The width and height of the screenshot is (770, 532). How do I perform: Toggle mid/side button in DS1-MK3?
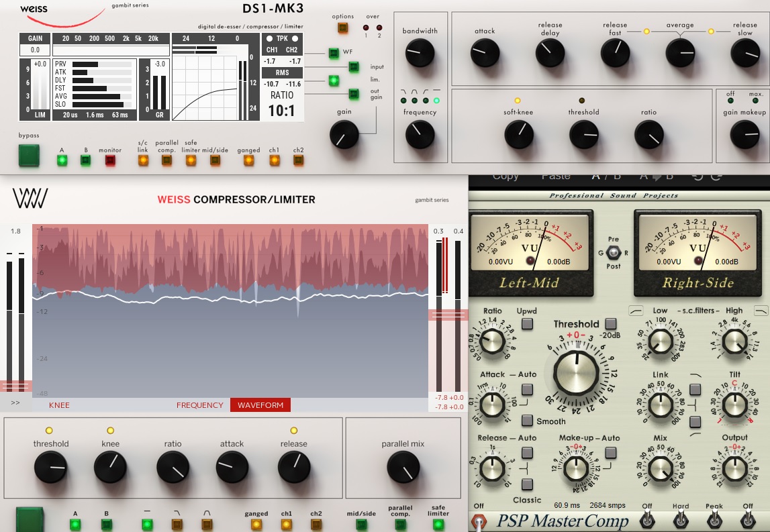(215, 160)
